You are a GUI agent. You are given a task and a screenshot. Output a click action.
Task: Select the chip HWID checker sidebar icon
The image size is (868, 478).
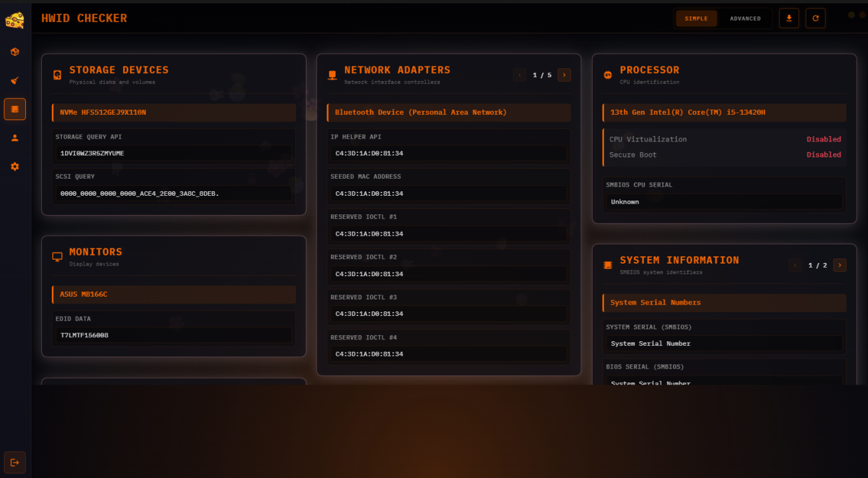tap(15, 109)
